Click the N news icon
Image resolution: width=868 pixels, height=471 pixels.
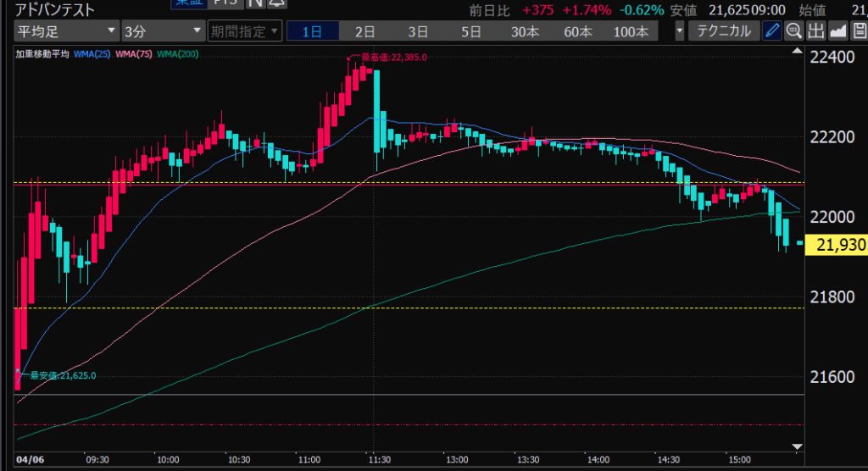(254, 3)
